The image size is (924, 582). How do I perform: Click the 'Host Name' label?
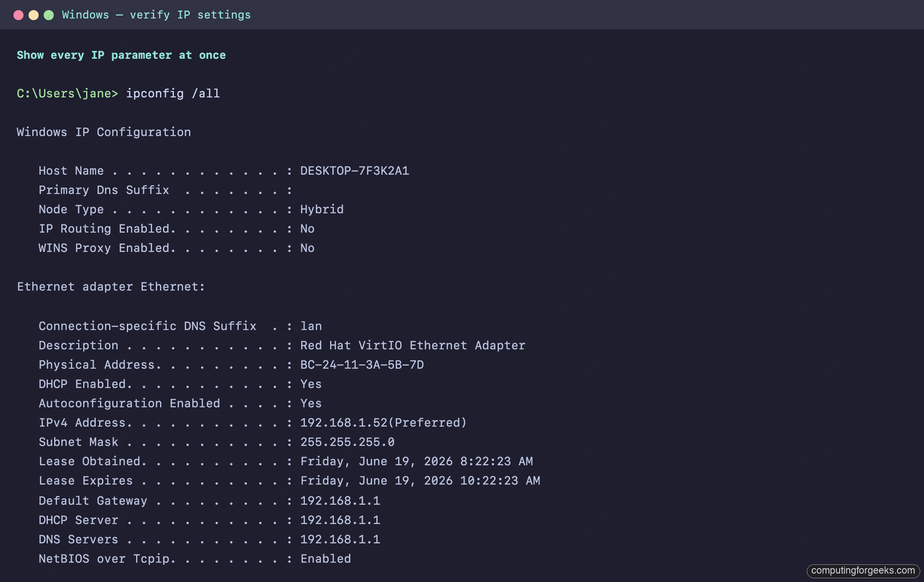(x=71, y=171)
